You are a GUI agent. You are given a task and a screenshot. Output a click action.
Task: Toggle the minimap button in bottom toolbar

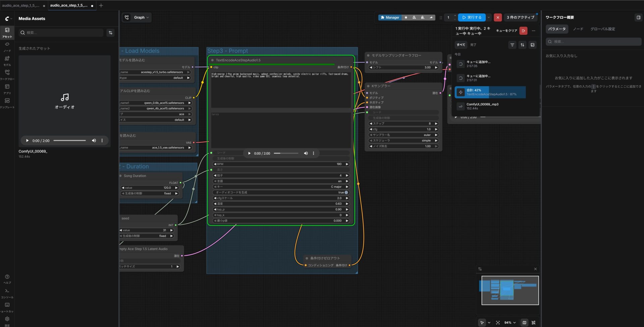click(x=524, y=323)
